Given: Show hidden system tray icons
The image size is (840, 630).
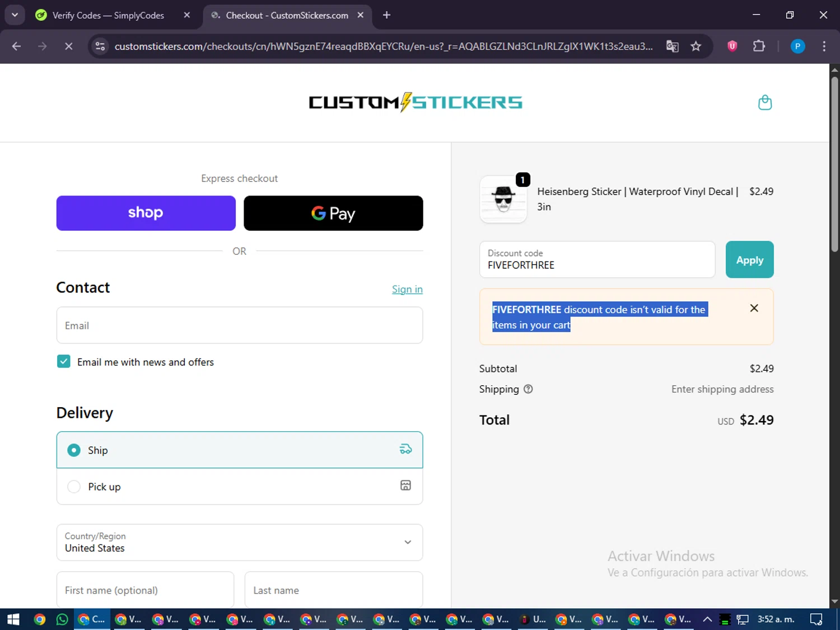Looking at the screenshot, I should [707, 619].
